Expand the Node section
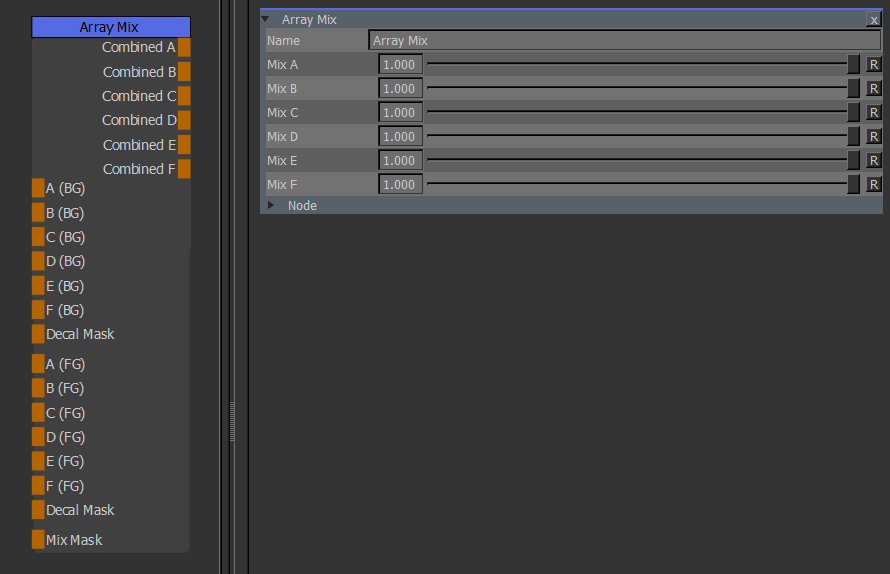The height and width of the screenshot is (574, 890). click(x=271, y=205)
